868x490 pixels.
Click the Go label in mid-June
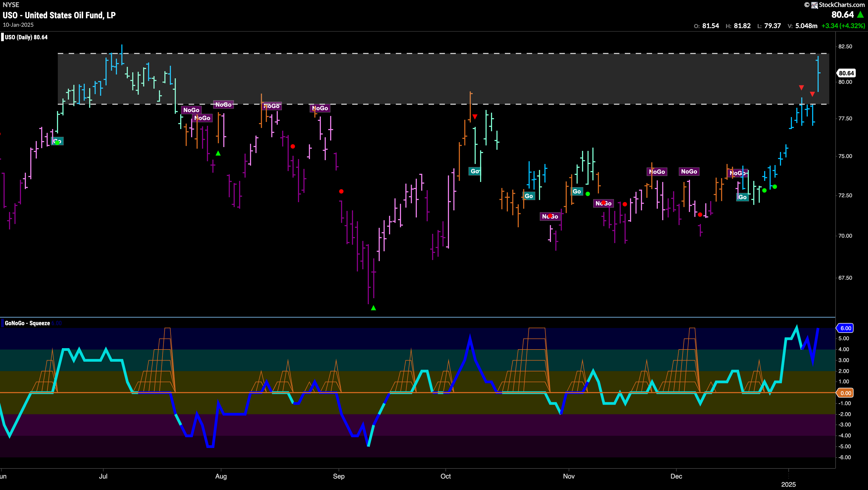point(57,141)
